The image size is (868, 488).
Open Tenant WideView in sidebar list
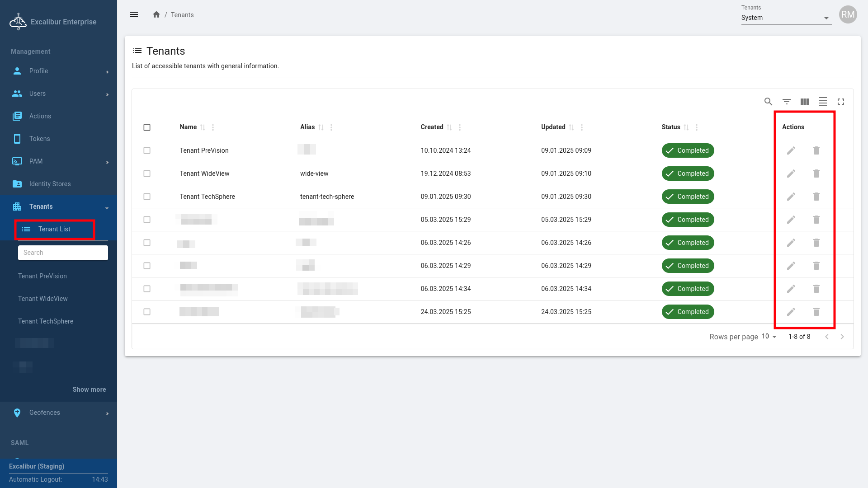tap(43, 299)
